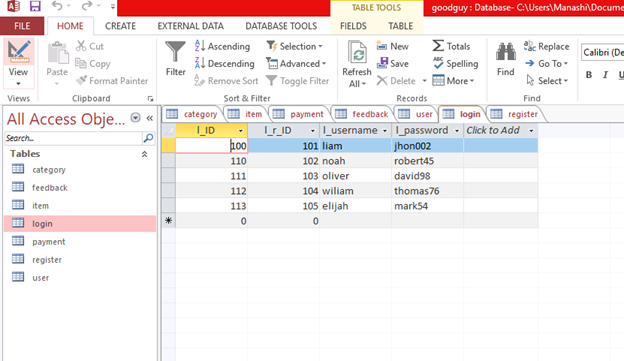This screenshot has width=624, height=361.
Task: Add a New record
Action: pyautogui.click(x=393, y=46)
